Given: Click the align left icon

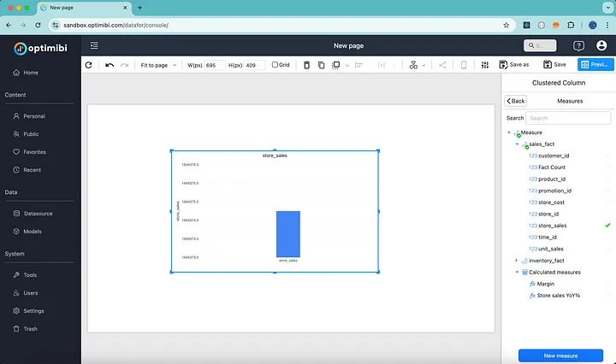Looking at the screenshot, I should coord(358,65).
